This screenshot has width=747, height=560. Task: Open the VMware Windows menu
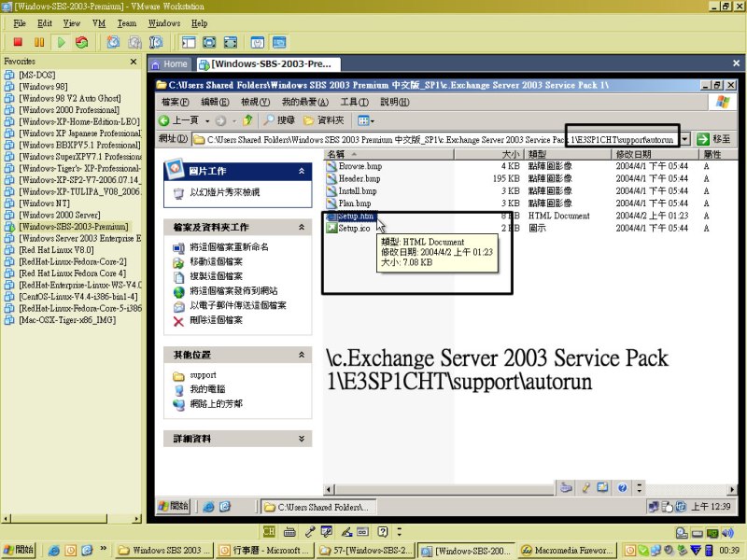(164, 23)
